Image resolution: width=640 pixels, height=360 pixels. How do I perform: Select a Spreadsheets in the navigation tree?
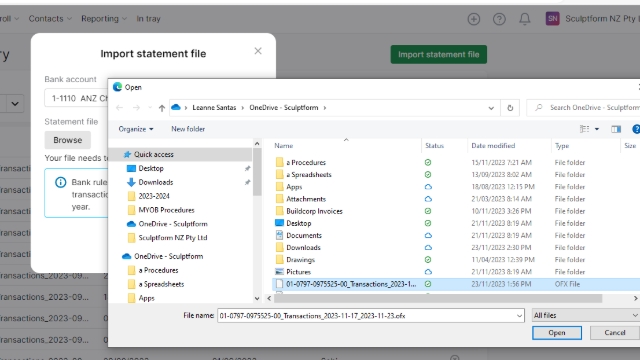pos(161,284)
